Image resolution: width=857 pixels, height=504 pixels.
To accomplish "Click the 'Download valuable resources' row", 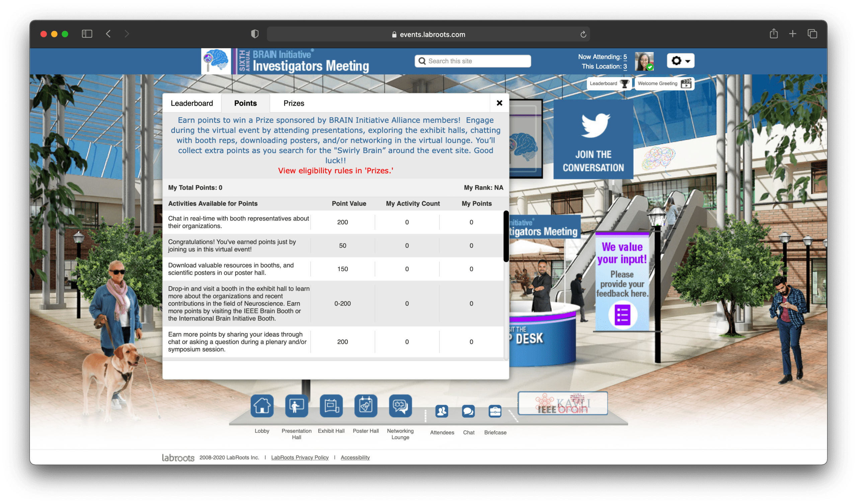I will (333, 269).
